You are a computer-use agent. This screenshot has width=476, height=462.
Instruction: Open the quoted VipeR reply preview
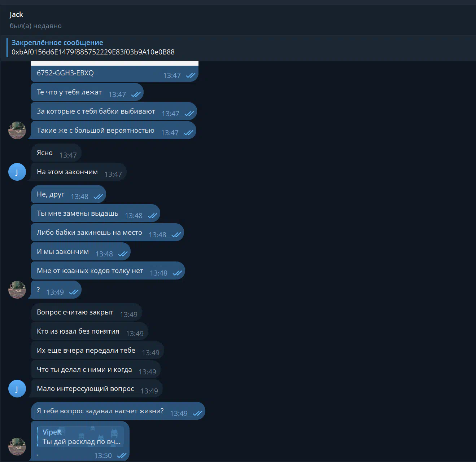(80, 437)
